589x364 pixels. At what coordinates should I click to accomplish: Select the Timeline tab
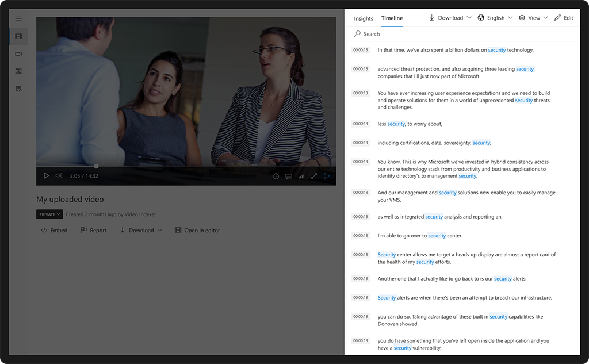tap(392, 18)
